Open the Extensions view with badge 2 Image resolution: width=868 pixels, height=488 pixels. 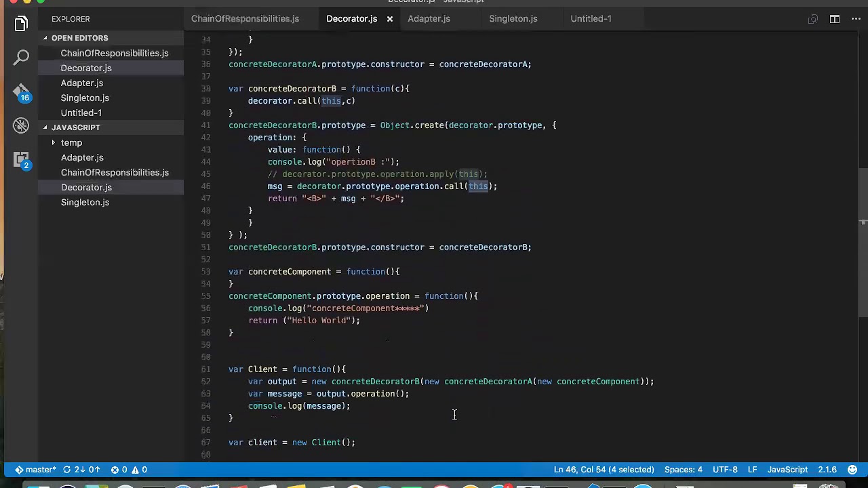[21, 160]
